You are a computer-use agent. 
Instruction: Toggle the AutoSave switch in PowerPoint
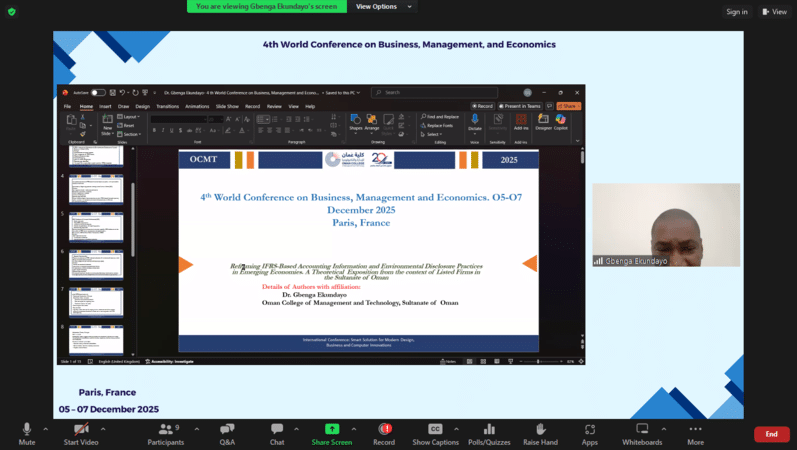pos(98,92)
